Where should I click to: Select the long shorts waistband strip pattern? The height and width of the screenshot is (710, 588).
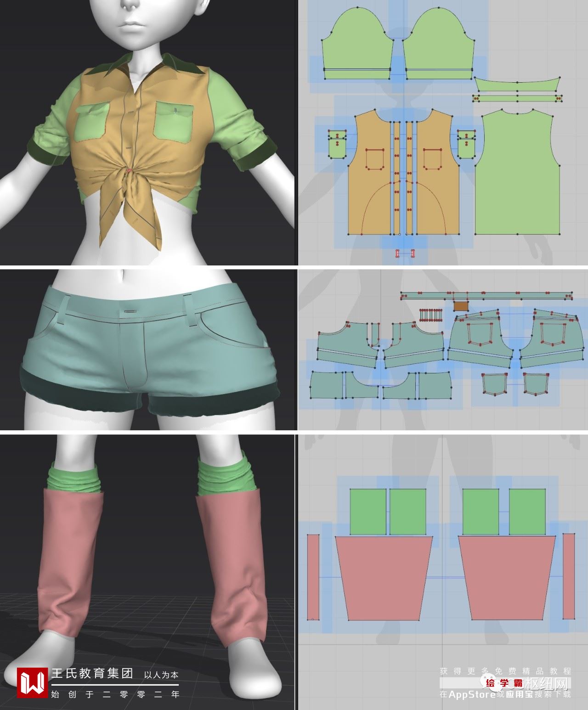click(486, 295)
